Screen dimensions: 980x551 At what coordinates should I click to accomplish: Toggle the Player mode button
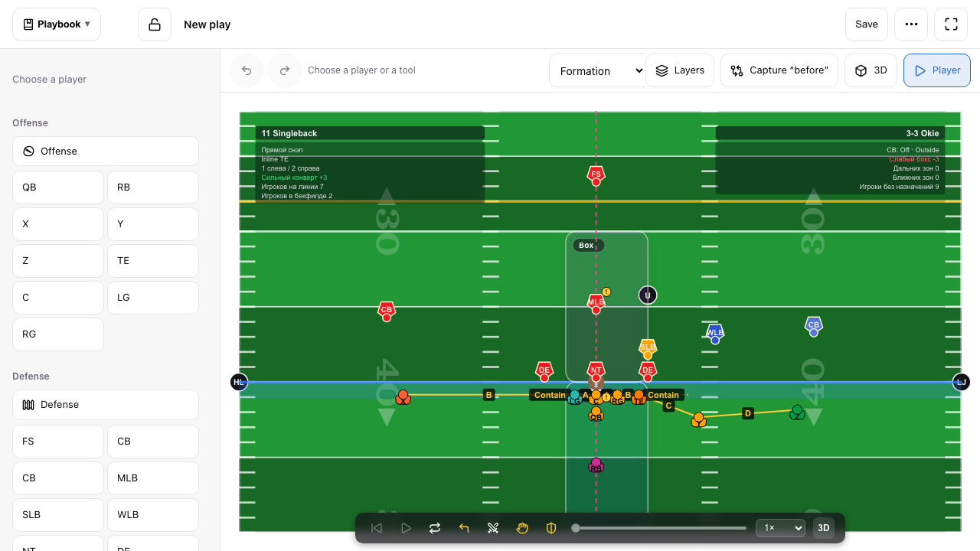point(937,70)
